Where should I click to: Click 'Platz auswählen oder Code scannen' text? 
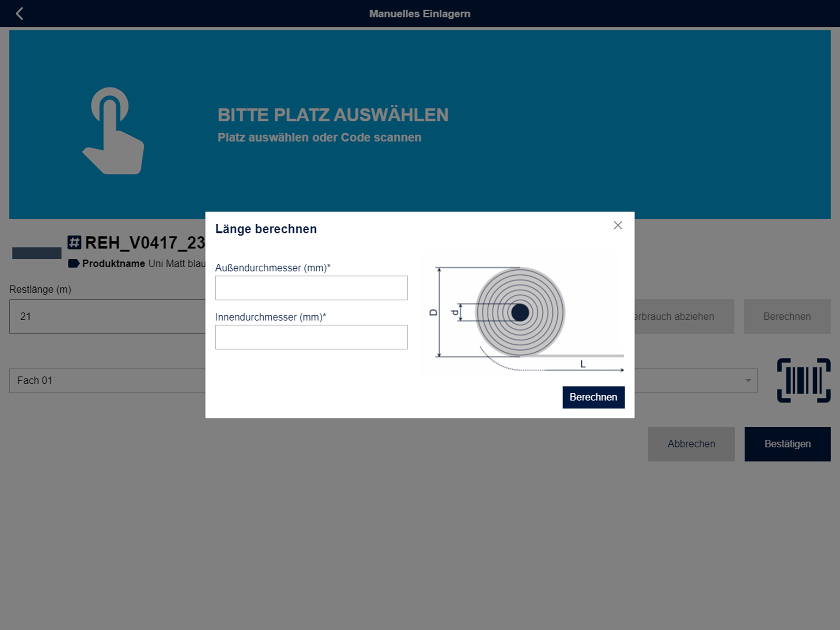[319, 138]
